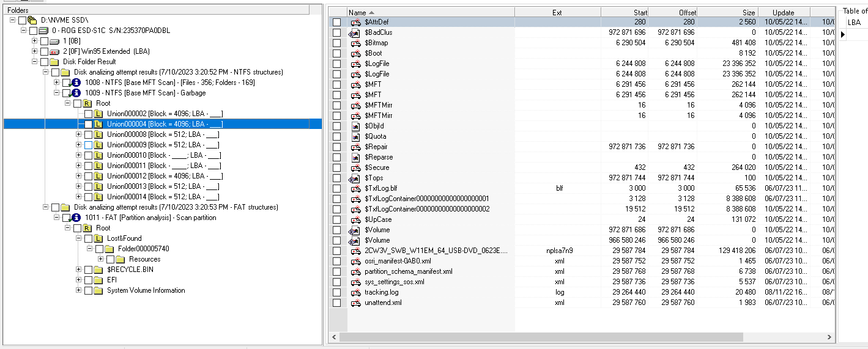This screenshot has width=868, height=349.
Task: Click the file list horizontal scrollbar thumb
Action: pos(541,337)
